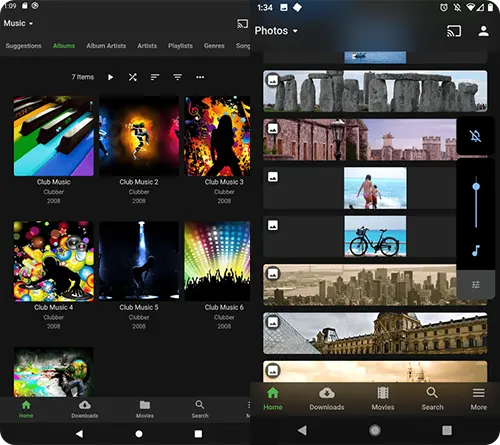The width and height of the screenshot is (500, 445).
Task: Open the three-dot more options menu
Action: 200,77
